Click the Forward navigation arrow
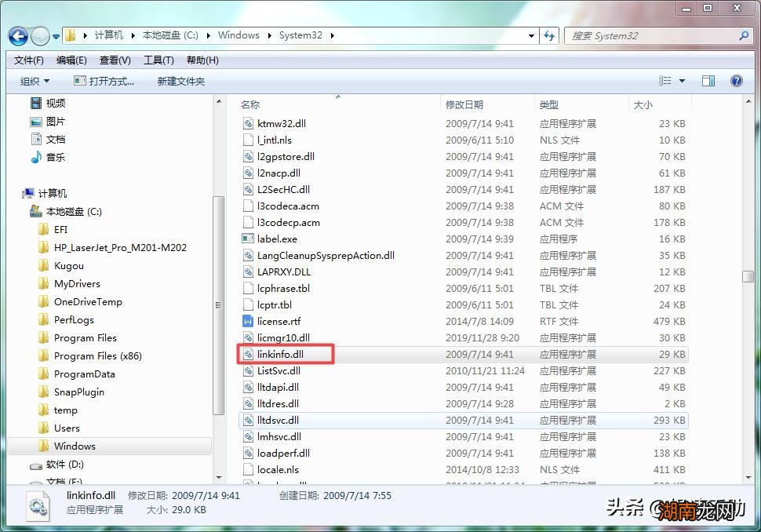 coord(39,36)
